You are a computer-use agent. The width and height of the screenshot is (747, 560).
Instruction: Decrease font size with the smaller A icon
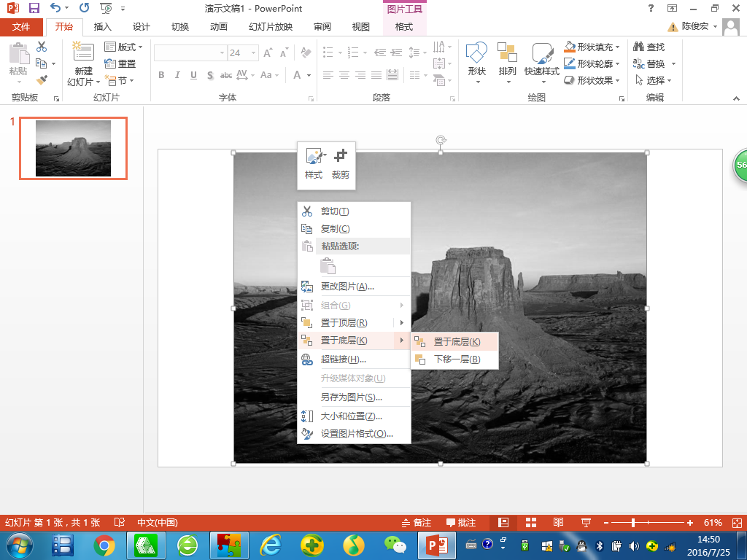point(284,52)
